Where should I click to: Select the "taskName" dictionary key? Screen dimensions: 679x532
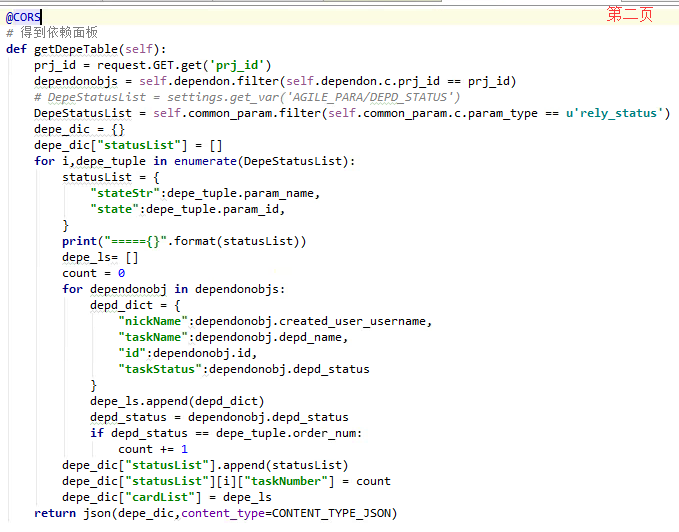click(x=153, y=337)
